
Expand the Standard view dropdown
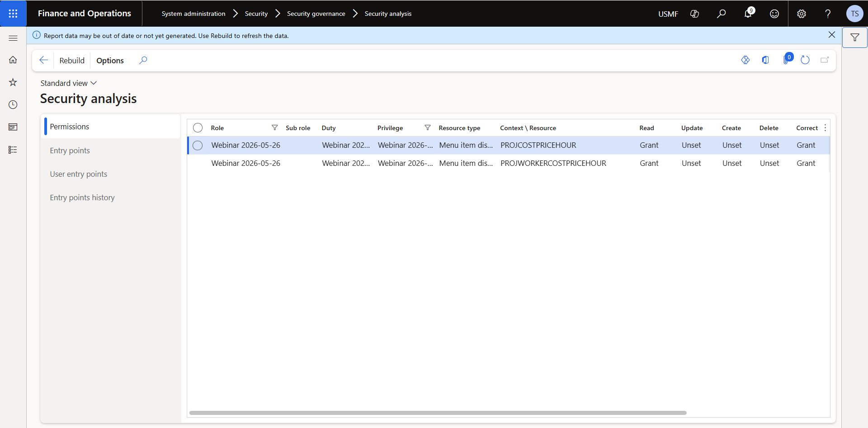click(x=69, y=83)
